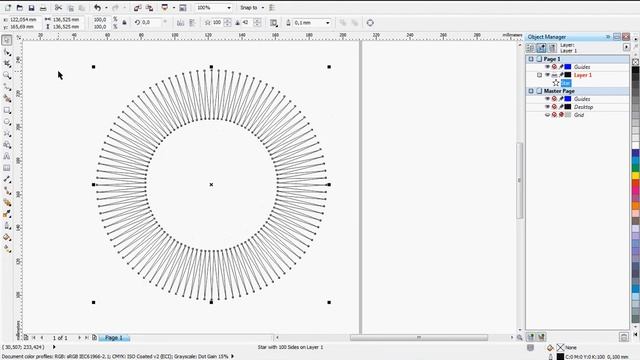Toggle editable pencil for Layer 1
This screenshot has width=640, height=360.
tap(561, 75)
